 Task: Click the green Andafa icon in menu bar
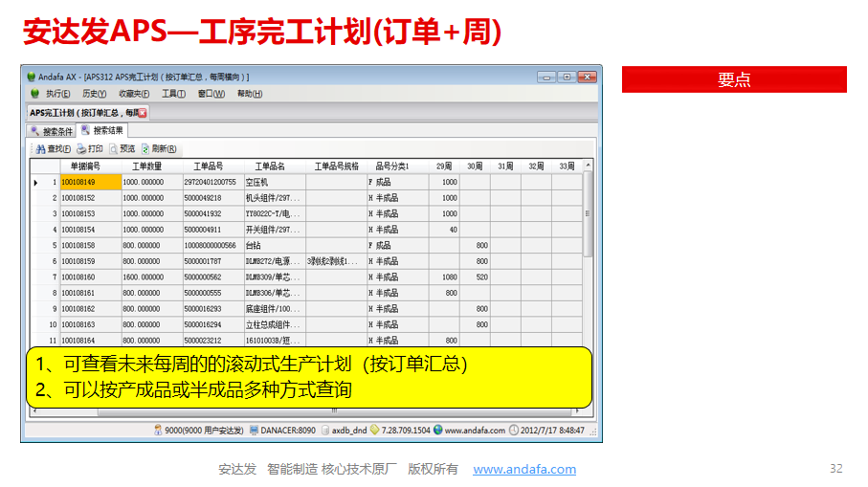(x=34, y=94)
